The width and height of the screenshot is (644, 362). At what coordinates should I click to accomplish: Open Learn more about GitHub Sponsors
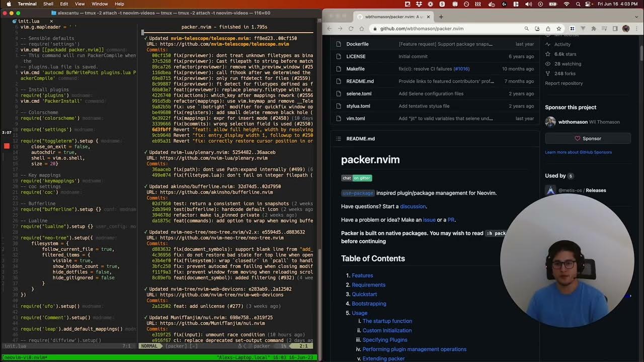[x=578, y=152]
